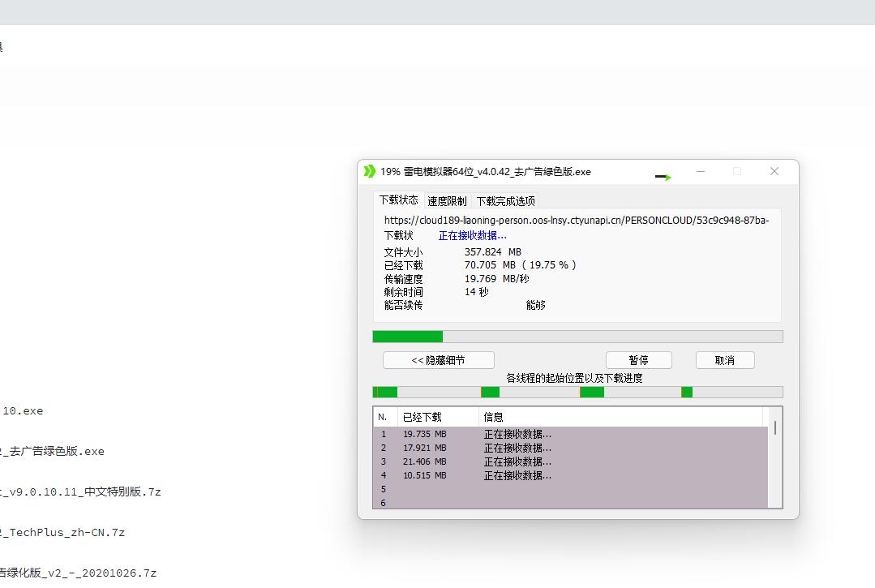Click the 已经下载 column header
The height and width of the screenshot is (588, 875).
438,418
